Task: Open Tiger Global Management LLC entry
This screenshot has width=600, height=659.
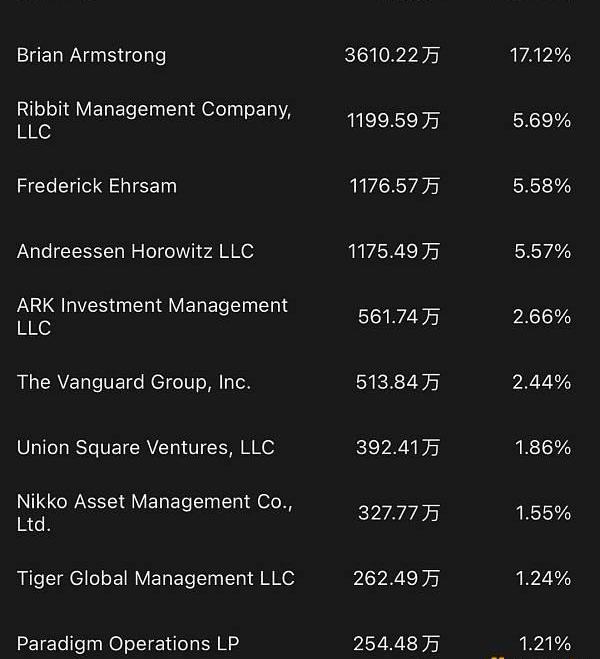Action: click(155, 578)
